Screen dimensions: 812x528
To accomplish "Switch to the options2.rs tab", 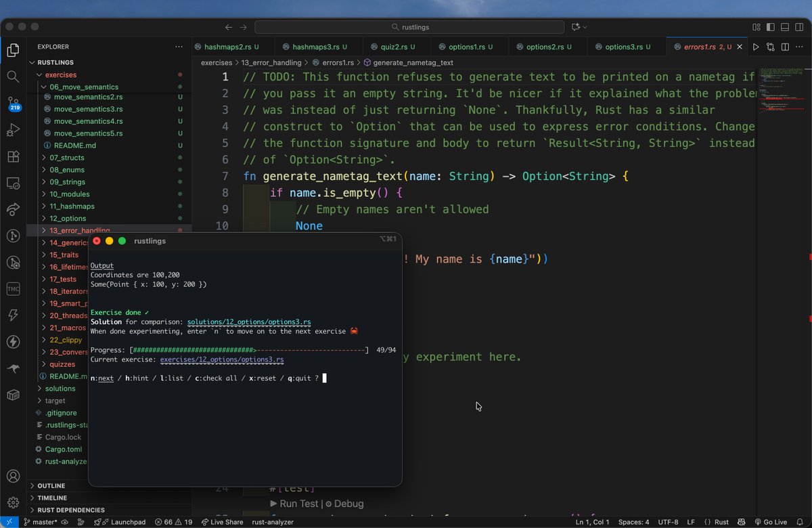I will (548, 47).
